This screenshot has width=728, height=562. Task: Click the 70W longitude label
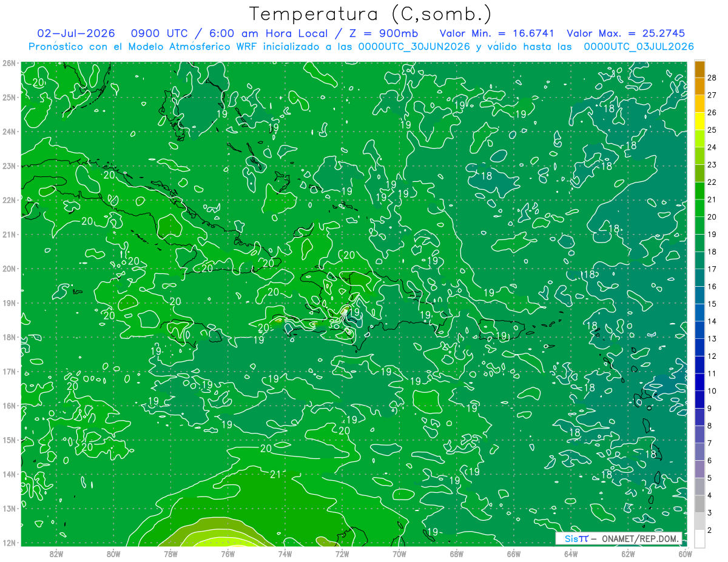coord(399,553)
